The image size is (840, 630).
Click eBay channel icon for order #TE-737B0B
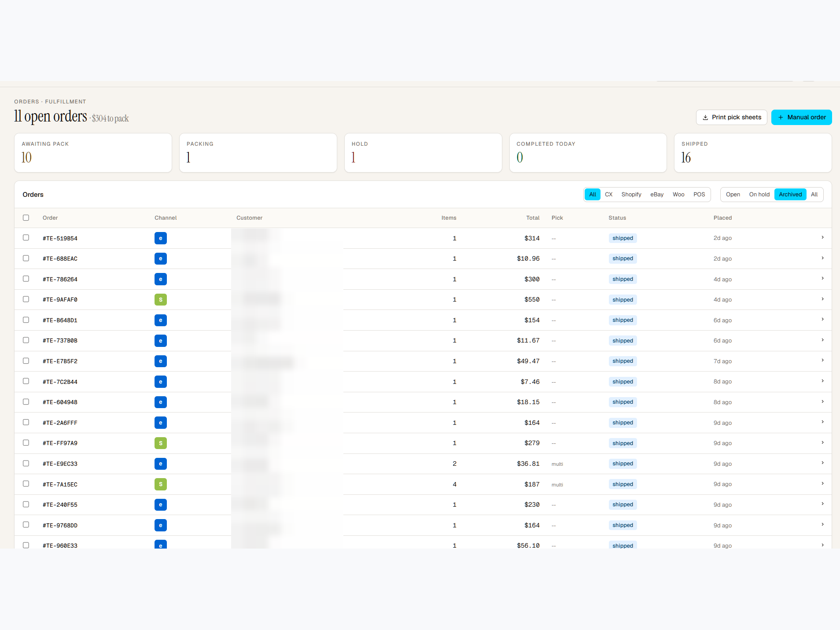point(161,341)
